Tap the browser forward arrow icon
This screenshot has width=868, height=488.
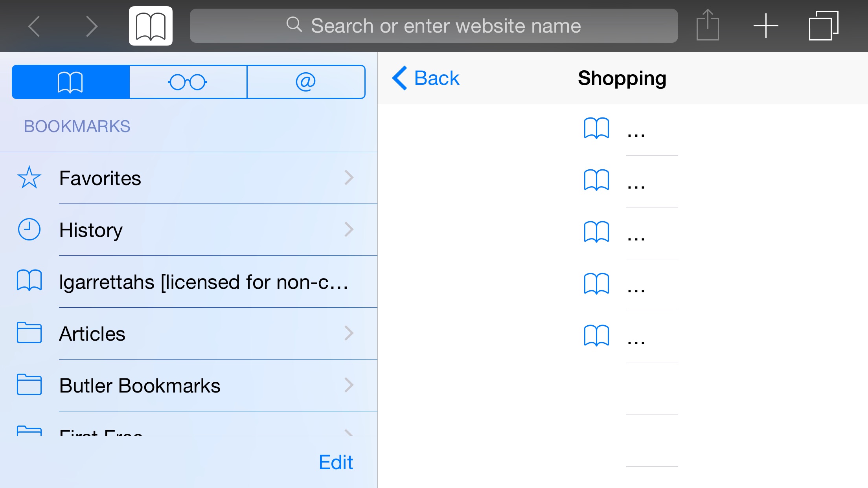click(91, 26)
